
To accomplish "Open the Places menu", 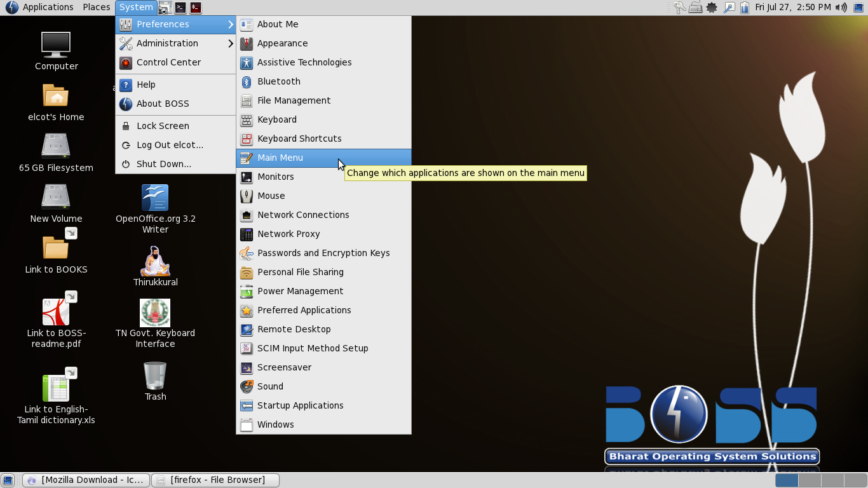I will [97, 7].
